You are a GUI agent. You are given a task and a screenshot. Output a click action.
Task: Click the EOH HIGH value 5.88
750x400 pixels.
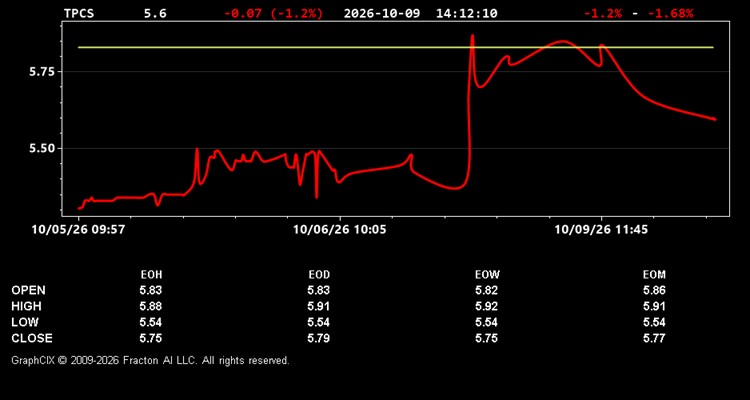click(151, 306)
